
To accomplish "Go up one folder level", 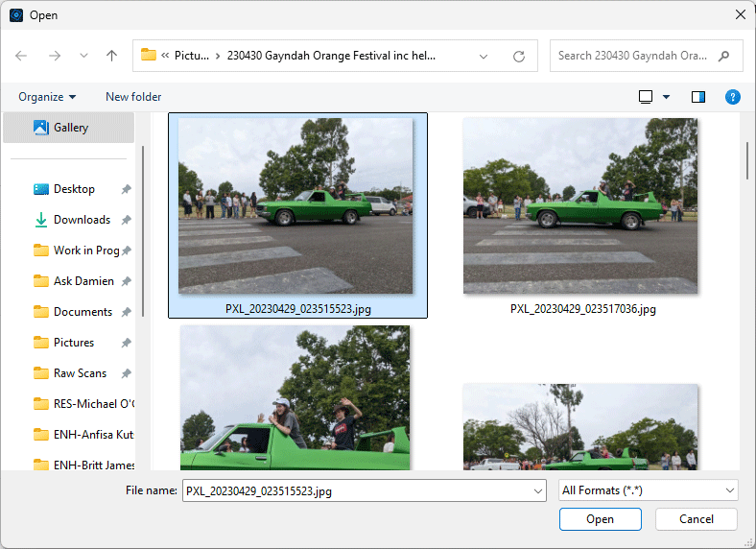I will click(x=111, y=56).
